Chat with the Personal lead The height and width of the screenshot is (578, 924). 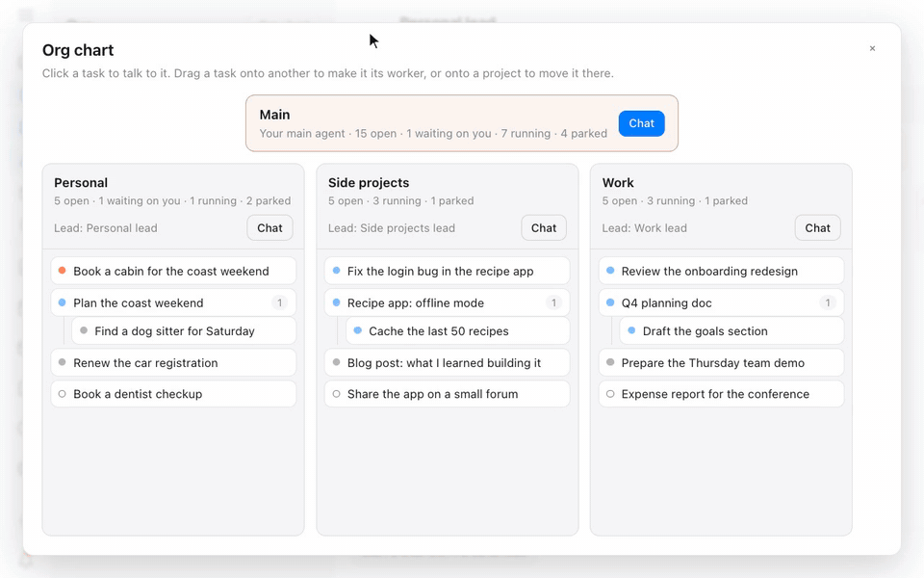(x=269, y=228)
